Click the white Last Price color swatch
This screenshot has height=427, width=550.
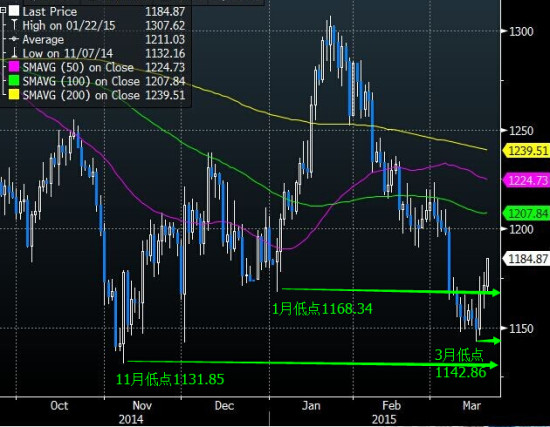(14, 11)
